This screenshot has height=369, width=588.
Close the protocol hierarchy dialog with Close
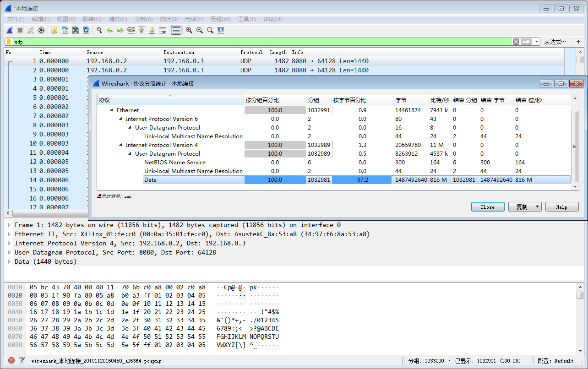[x=488, y=207]
